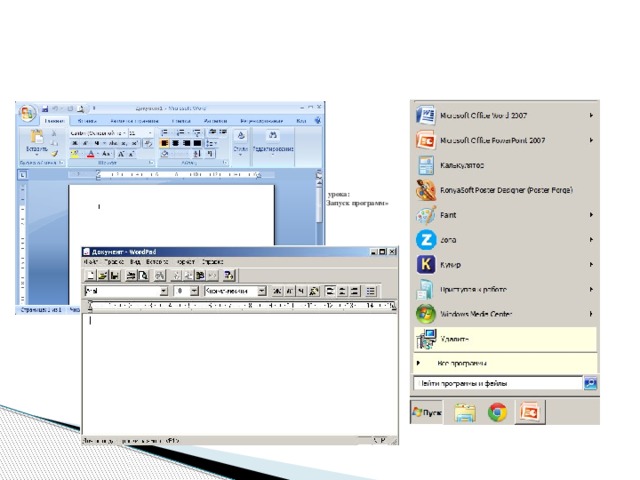Save the document in the WordPad toolbar
The width and height of the screenshot is (640, 480).
click(115, 276)
